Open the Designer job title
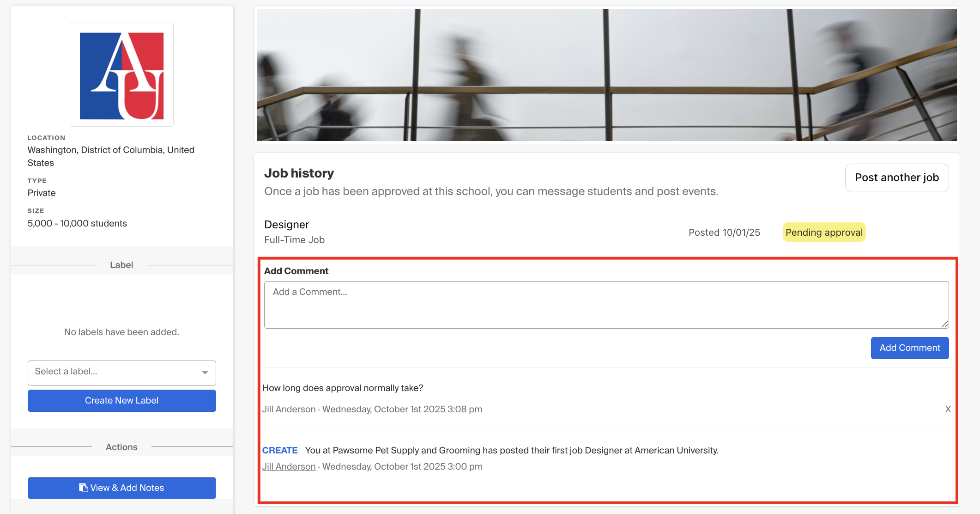This screenshot has width=980, height=514. click(x=286, y=225)
